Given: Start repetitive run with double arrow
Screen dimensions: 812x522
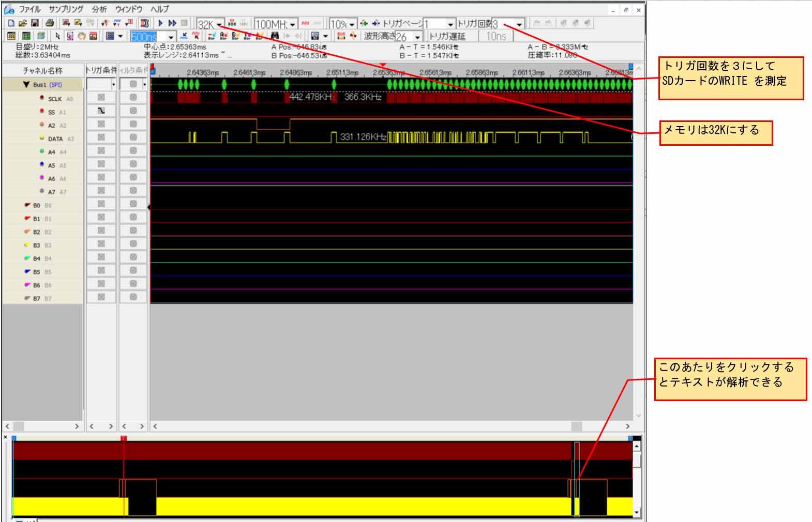Looking at the screenshot, I should (x=172, y=23).
